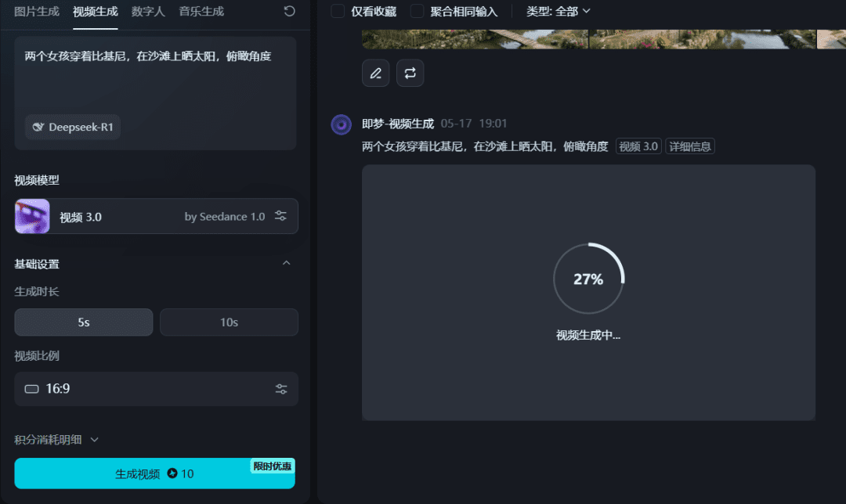This screenshot has height=504, width=846.
Task: Click the 即梦 round avatar icon
Action: 341,124
